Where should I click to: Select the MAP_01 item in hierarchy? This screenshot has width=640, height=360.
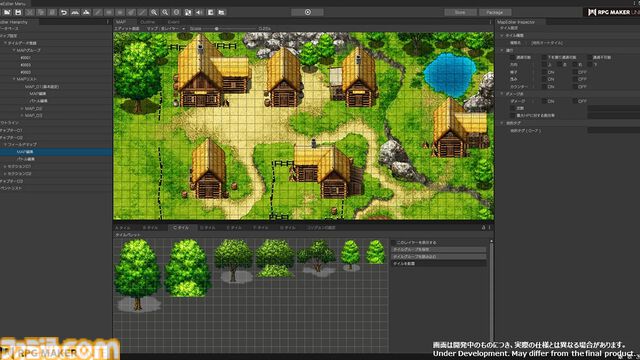42,87
